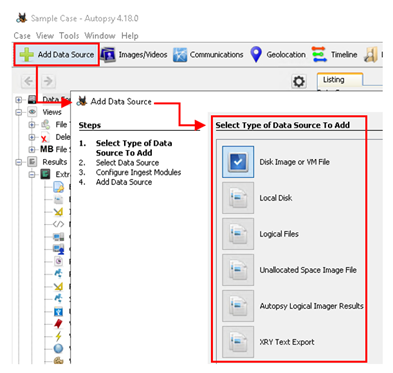Screen dimensions: 393x373
Task: Click the Results node icon
Action: click(x=32, y=162)
